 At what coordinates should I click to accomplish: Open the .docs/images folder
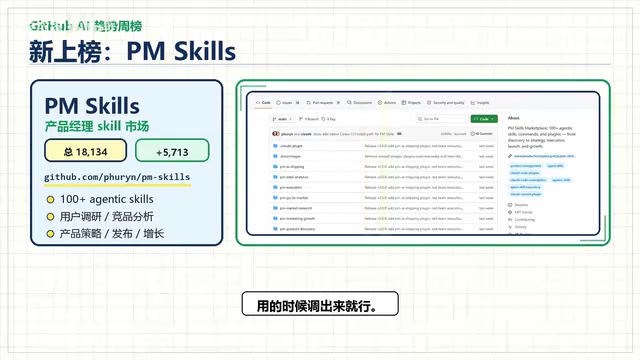(x=291, y=156)
